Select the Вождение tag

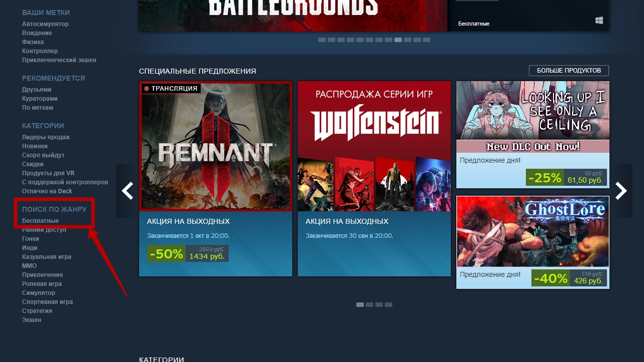(37, 33)
